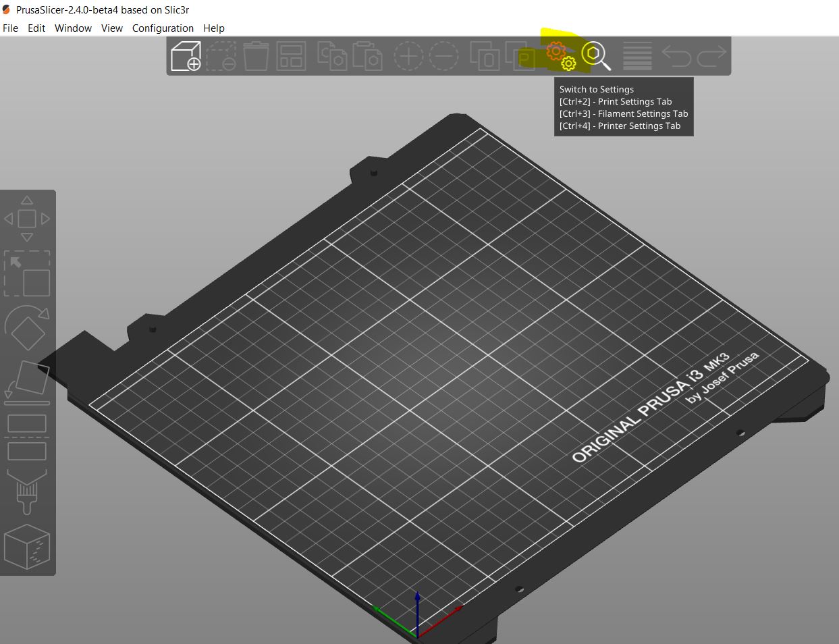Select the Rotate gizmo tool
Image resolution: width=839 pixels, height=644 pixels.
(x=27, y=329)
